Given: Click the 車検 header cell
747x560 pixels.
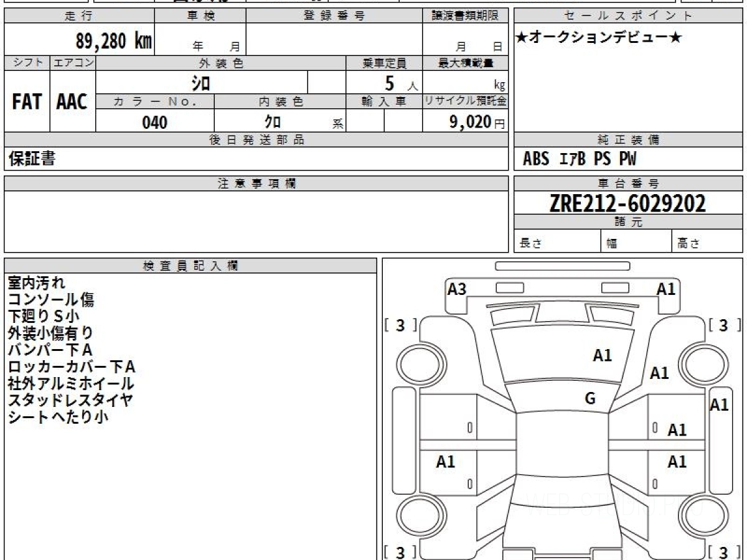Looking at the screenshot, I should [200, 16].
